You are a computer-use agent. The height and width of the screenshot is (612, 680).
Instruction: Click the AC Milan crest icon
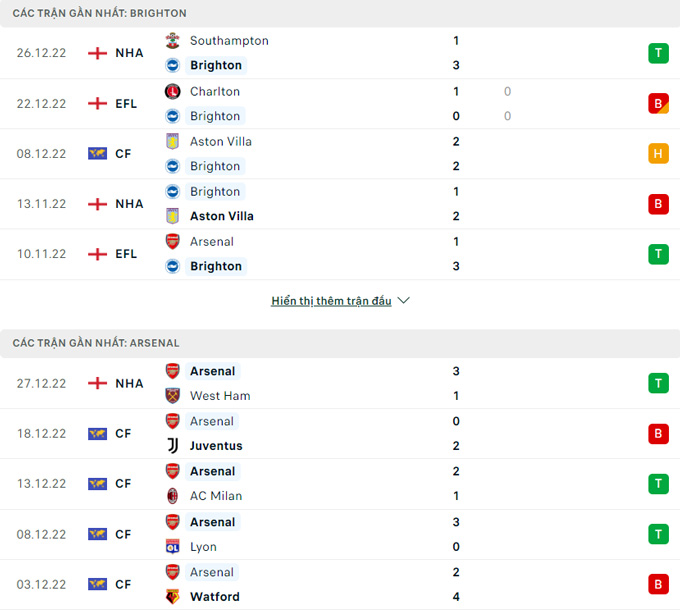(173, 496)
